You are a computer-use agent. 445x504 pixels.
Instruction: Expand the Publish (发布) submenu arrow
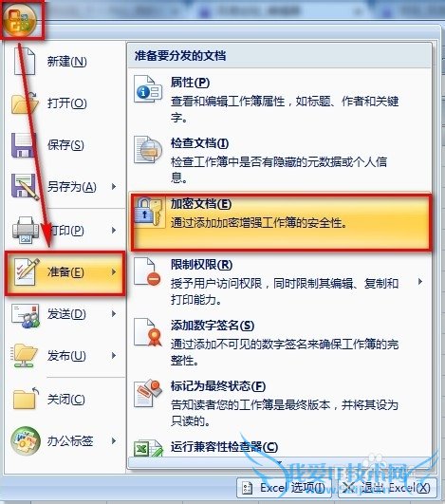coord(114,356)
